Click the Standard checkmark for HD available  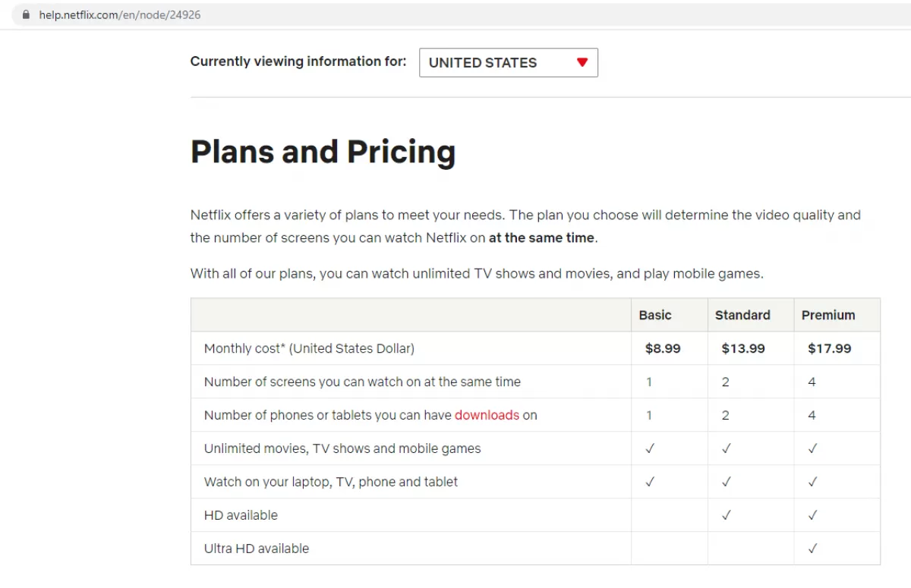click(727, 515)
